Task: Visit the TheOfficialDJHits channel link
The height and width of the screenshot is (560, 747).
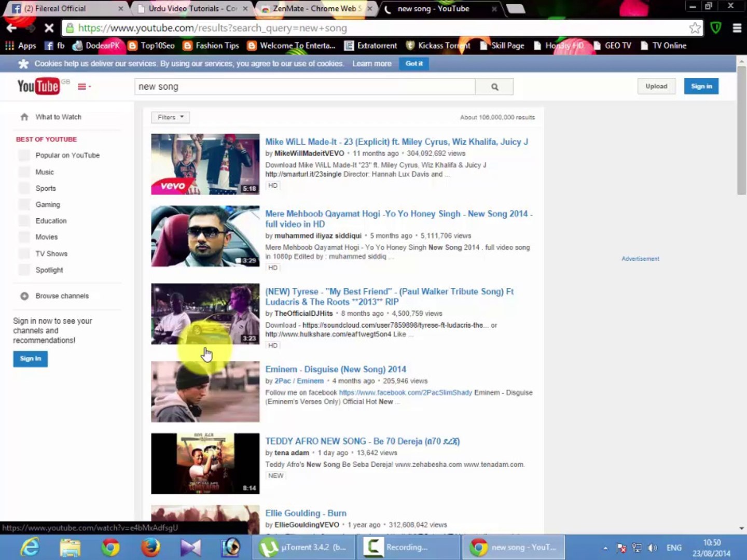Action: [303, 314]
